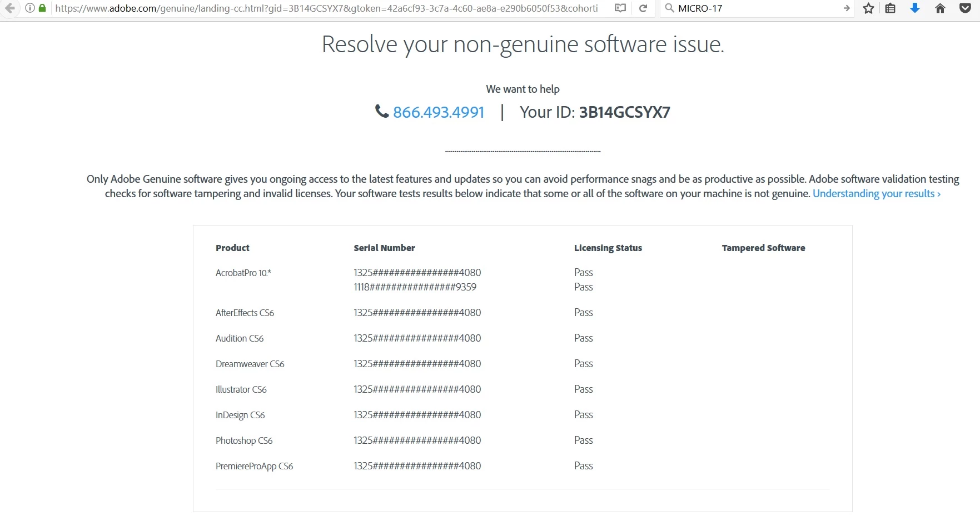Click the Photoshop CS6 serial number

(417, 440)
